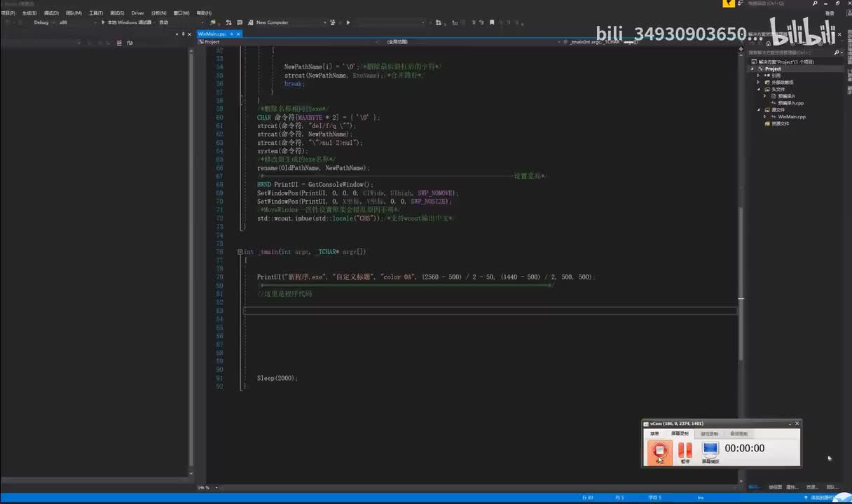The height and width of the screenshot is (504, 852).
Task: Click the oCam screen capture (屏幕捕获) icon
Action: (710, 451)
